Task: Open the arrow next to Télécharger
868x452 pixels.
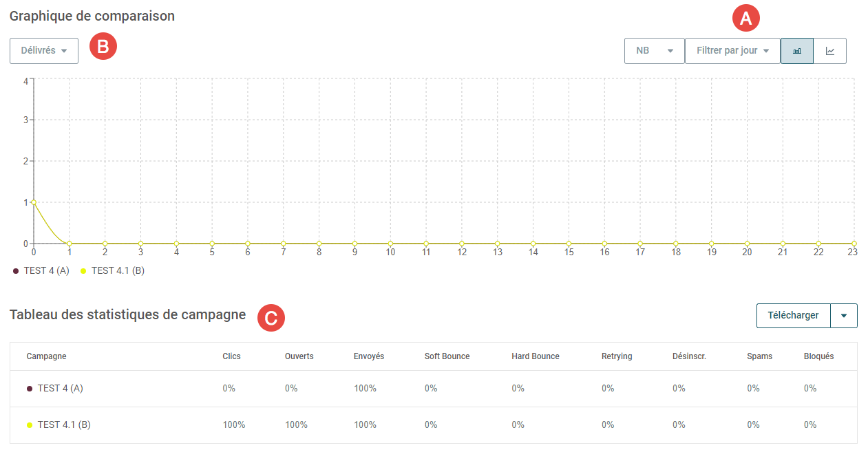Action: pos(844,316)
